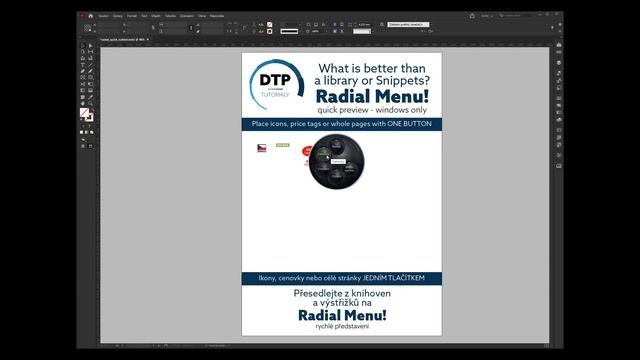Click the open document tab

[122, 40]
